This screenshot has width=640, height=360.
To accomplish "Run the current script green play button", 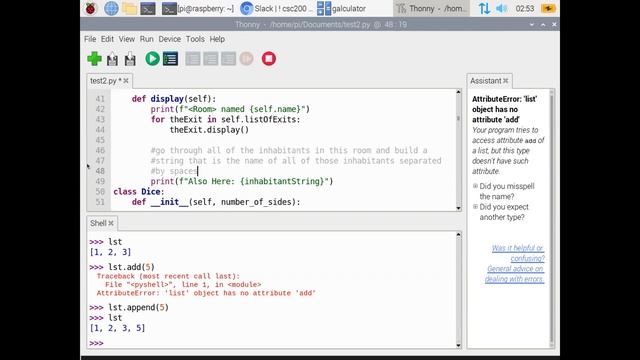I will coord(152,59).
